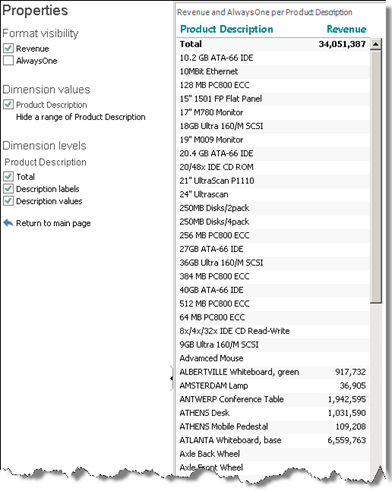Image resolution: width=392 pixels, height=491 pixels.
Task: Select the 20.4 GB ATA-66 IDE row
Action: pos(273,154)
